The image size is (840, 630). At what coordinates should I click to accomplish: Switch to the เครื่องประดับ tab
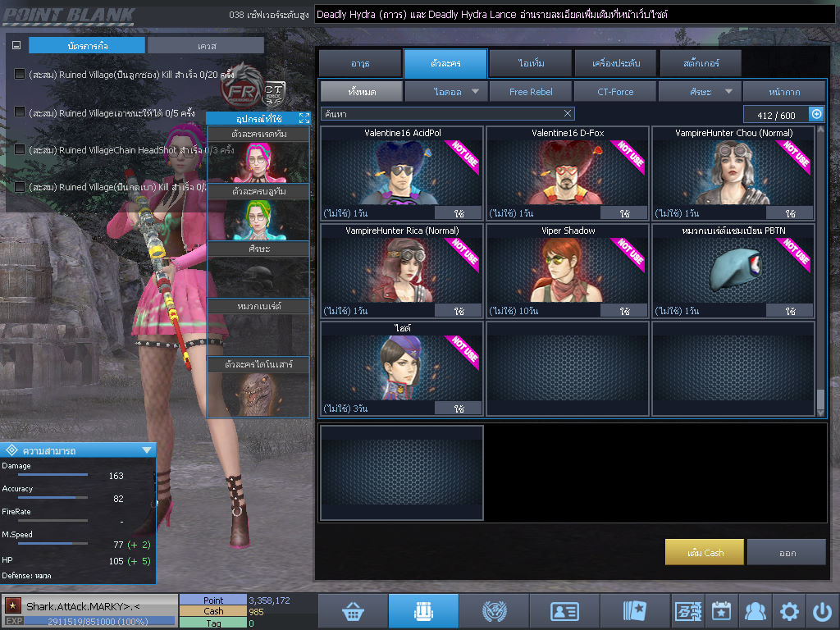(x=615, y=63)
